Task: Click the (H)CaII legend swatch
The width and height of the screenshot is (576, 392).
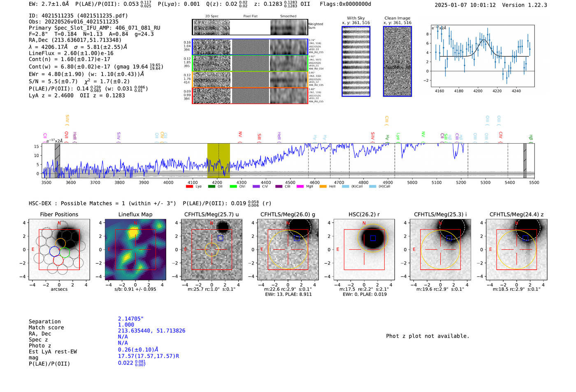Action: pyautogui.click(x=373, y=186)
